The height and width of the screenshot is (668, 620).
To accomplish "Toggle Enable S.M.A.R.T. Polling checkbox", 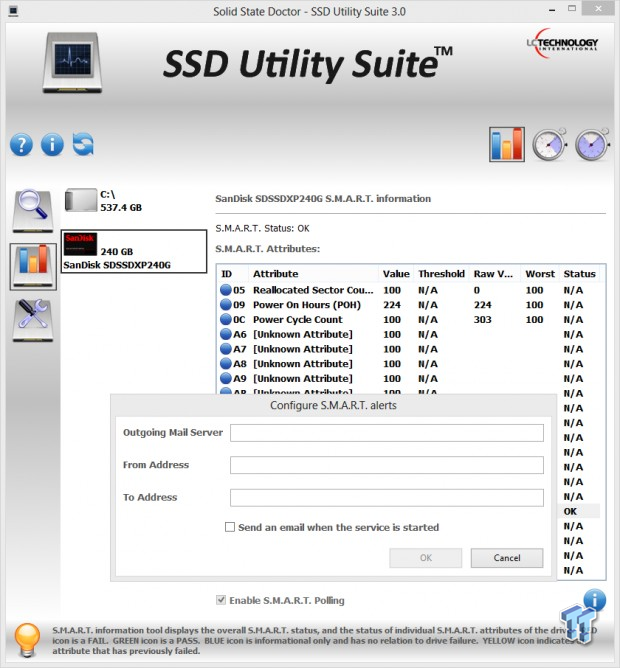I will 221,600.
